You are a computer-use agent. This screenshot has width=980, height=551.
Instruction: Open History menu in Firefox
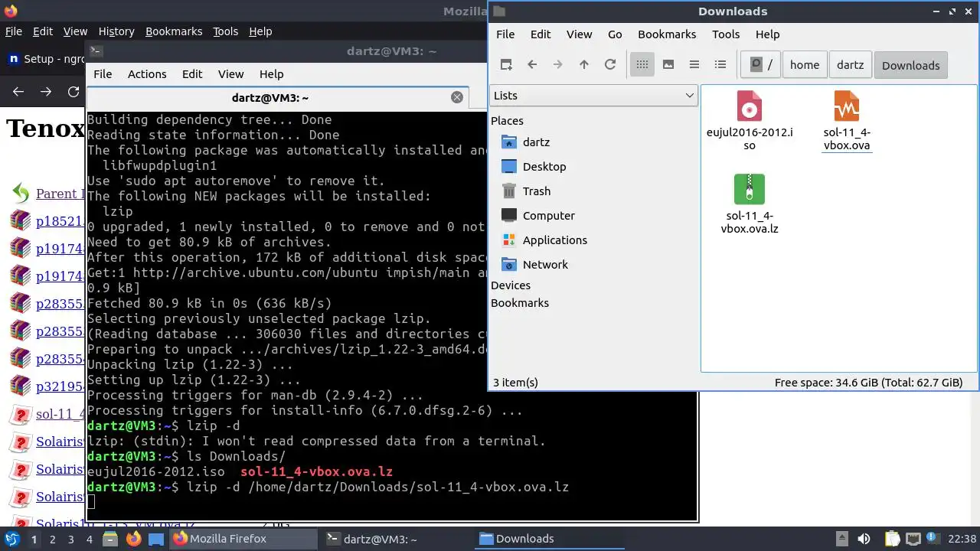pyautogui.click(x=116, y=31)
